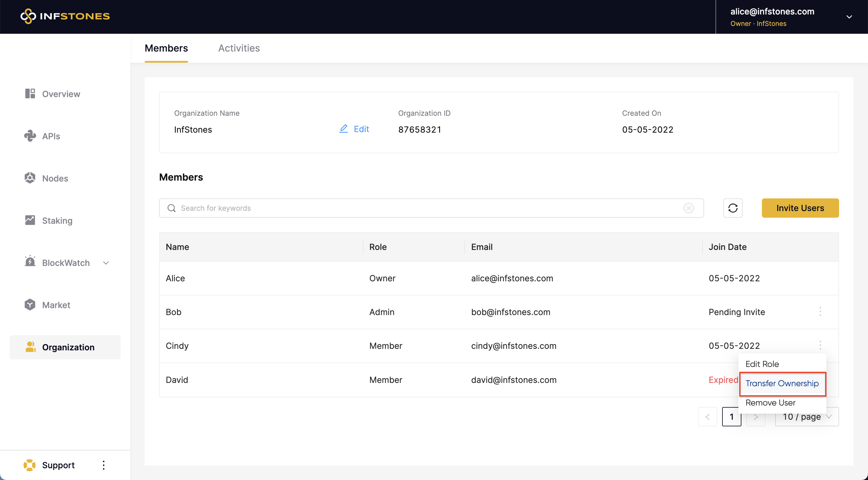Click the InfStones logo icon

click(x=28, y=16)
